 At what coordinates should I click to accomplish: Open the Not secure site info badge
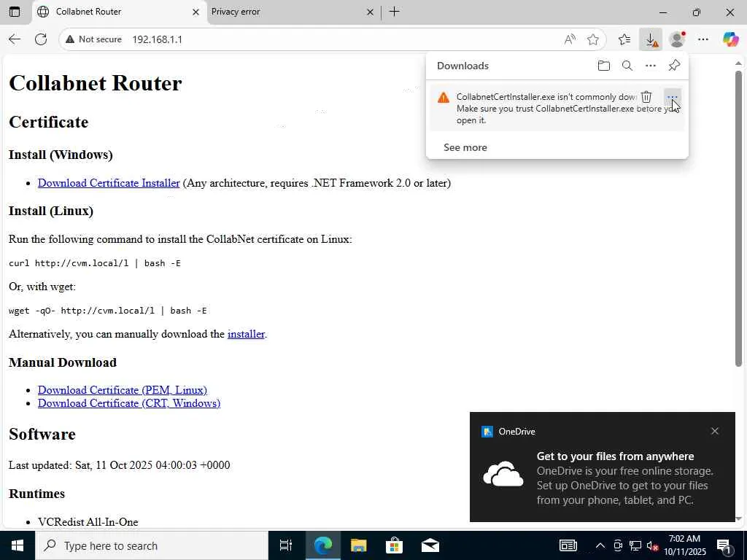[94, 39]
